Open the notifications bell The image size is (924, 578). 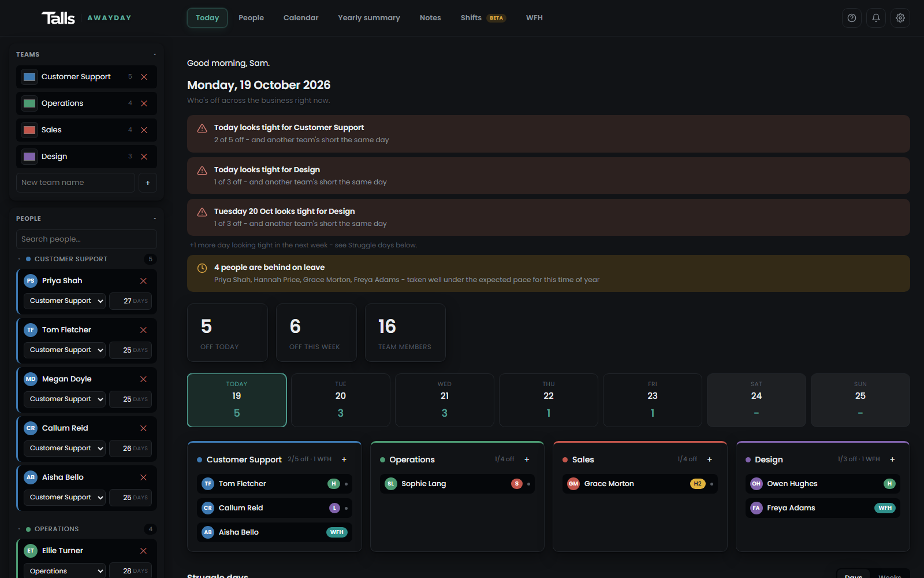[x=876, y=18]
